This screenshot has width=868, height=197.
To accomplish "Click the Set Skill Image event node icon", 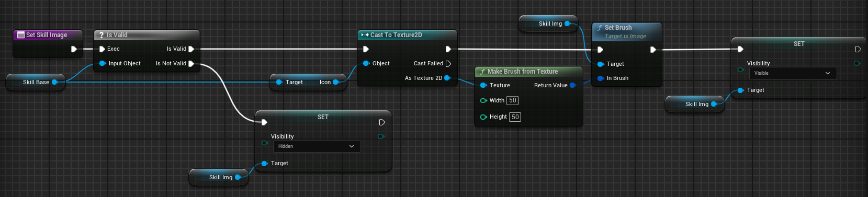I will point(21,35).
